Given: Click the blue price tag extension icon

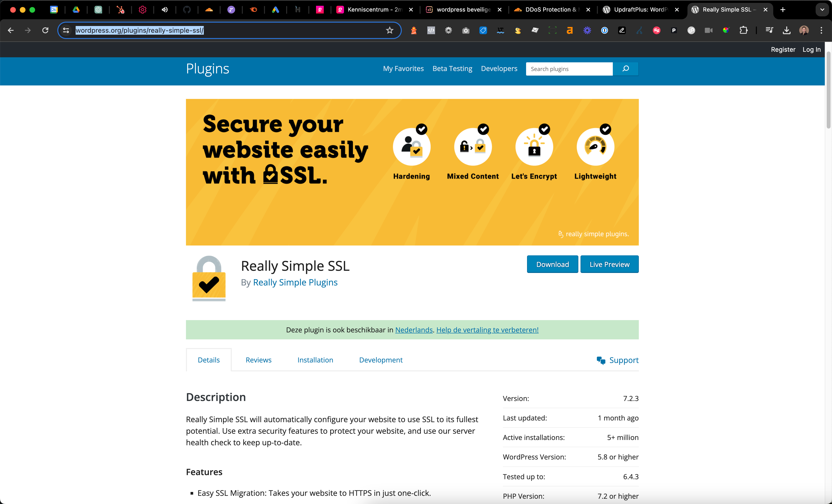Looking at the screenshot, I should (x=483, y=30).
